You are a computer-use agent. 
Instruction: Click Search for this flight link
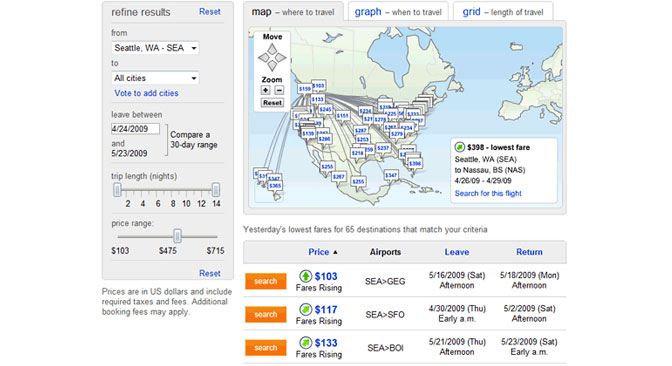click(488, 193)
